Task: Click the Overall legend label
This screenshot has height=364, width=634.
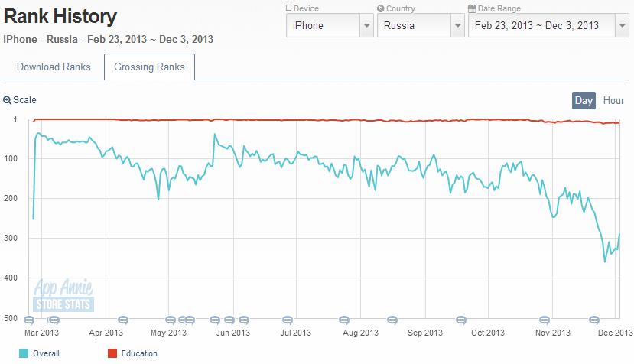Action: (x=46, y=353)
